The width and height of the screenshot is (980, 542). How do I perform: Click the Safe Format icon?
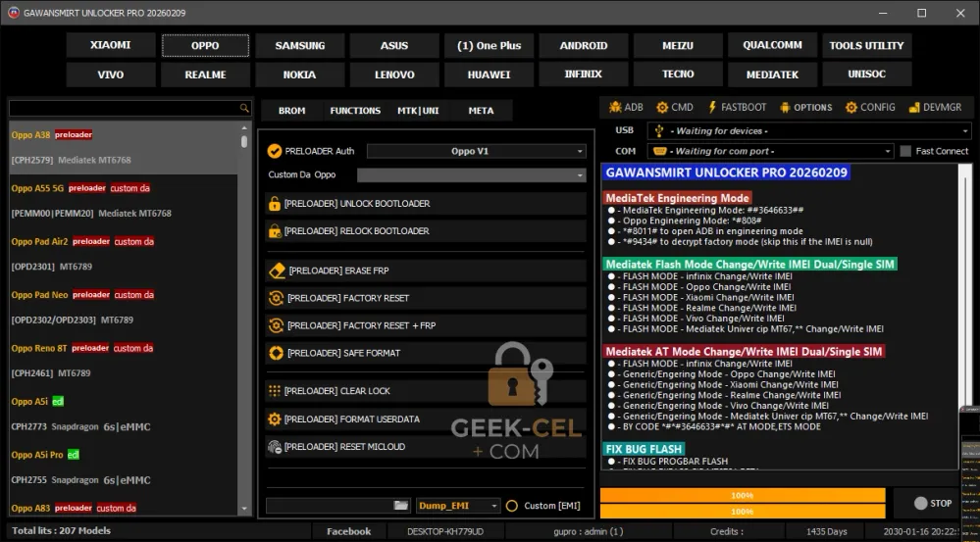pyautogui.click(x=276, y=354)
